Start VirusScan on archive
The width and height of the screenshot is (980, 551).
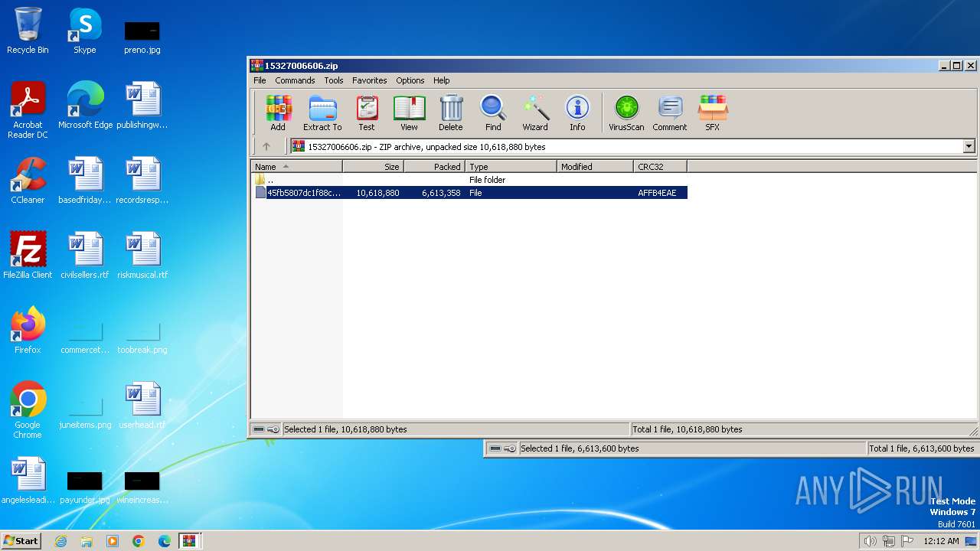click(x=626, y=113)
